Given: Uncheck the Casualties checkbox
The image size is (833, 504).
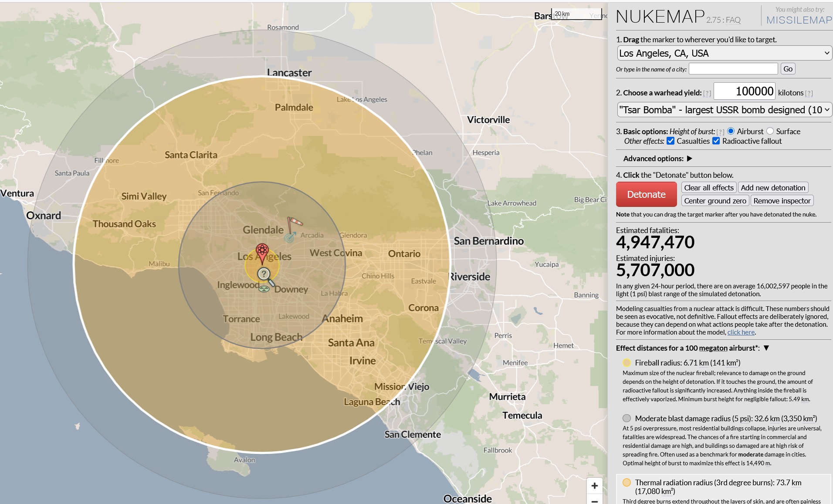Looking at the screenshot, I should click(x=670, y=141).
